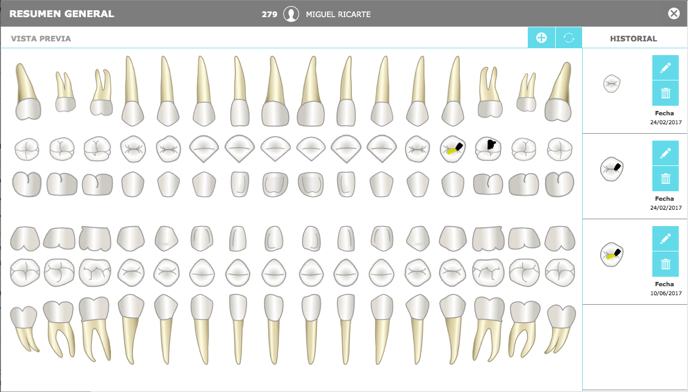Delete the first history entry using its trash icon
The height and width of the screenshot is (392, 688).
[x=665, y=93]
